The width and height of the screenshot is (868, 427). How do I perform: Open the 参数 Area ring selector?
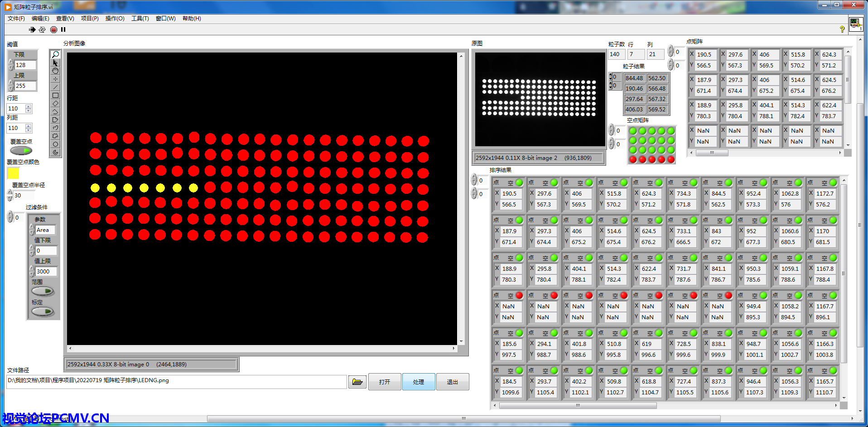click(45, 230)
